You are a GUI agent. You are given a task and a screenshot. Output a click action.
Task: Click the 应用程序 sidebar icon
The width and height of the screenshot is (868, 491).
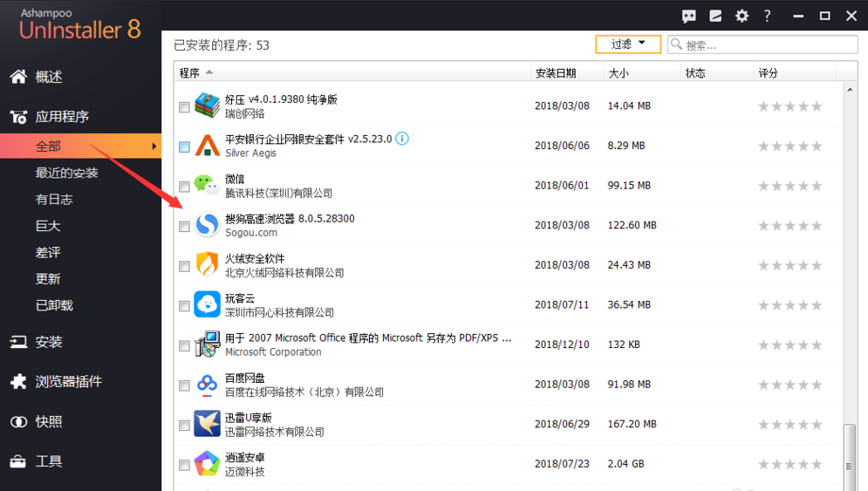point(18,117)
